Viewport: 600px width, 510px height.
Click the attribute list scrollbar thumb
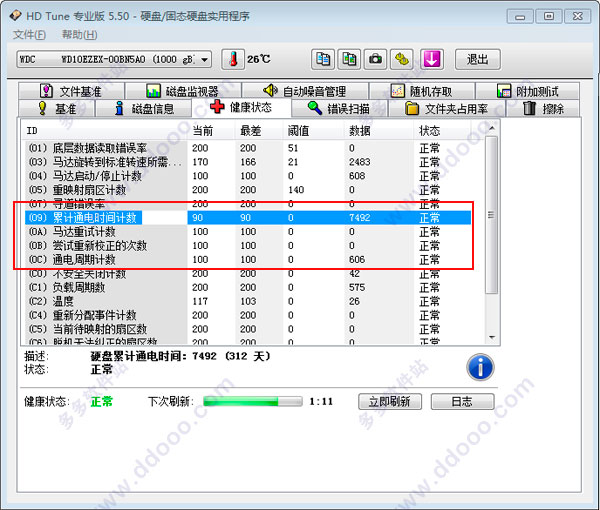(x=492, y=215)
